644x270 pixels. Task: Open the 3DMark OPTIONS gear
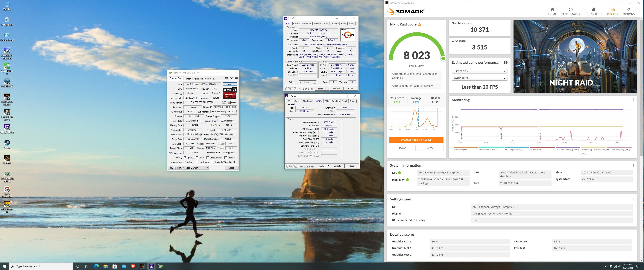click(628, 11)
